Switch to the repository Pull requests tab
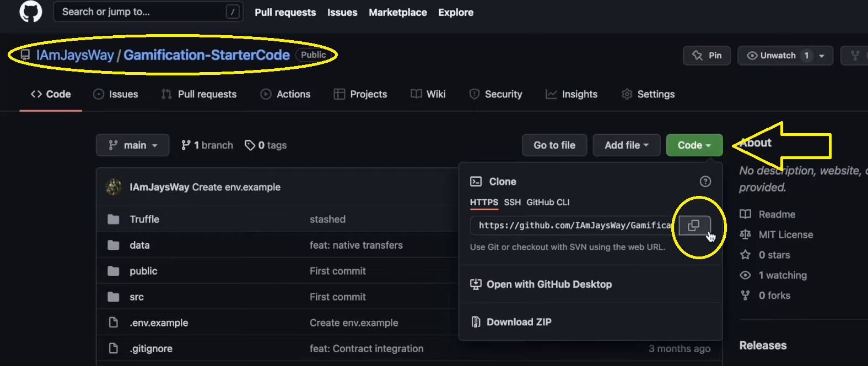 coord(199,94)
